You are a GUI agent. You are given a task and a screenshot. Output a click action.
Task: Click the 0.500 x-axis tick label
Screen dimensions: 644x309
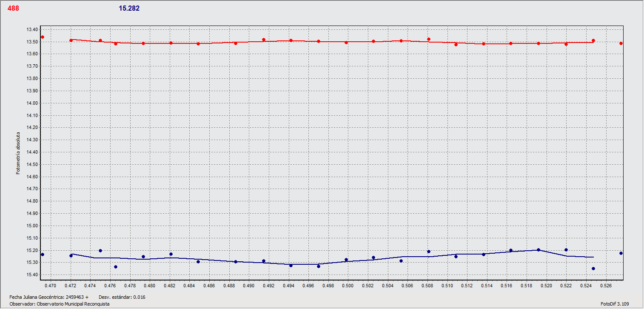click(x=348, y=286)
